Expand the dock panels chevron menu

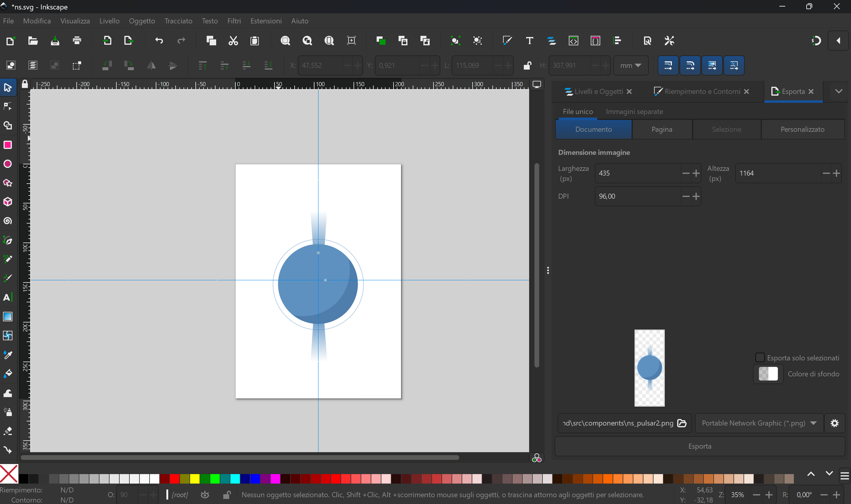click(x=839, y=92)
